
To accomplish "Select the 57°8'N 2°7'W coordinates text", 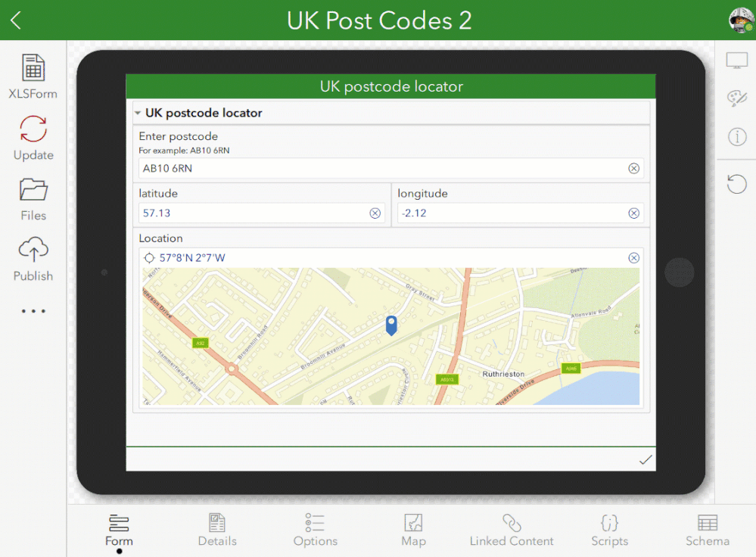I will click(x=192, y=258).
